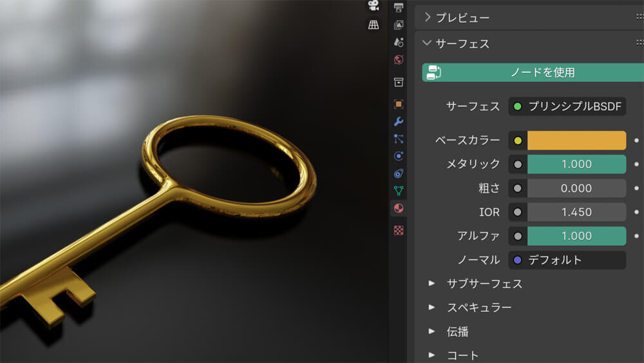Click the アルファ gray socket dot

click(x=518, y=236)
